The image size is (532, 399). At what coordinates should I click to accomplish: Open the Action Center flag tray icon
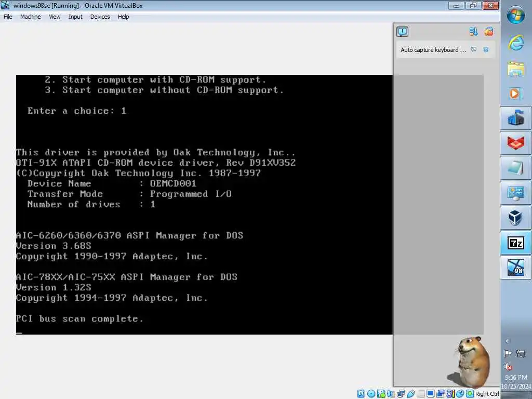[x=508, y=354]
